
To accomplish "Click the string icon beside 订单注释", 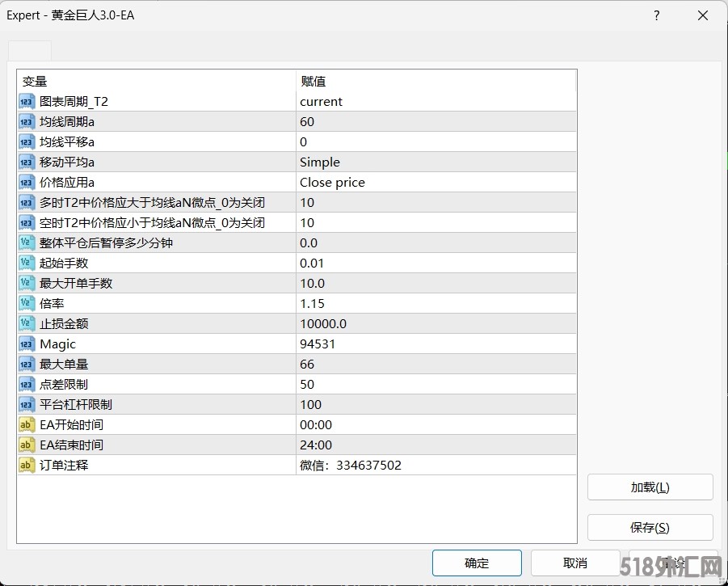I will point(27,466).
